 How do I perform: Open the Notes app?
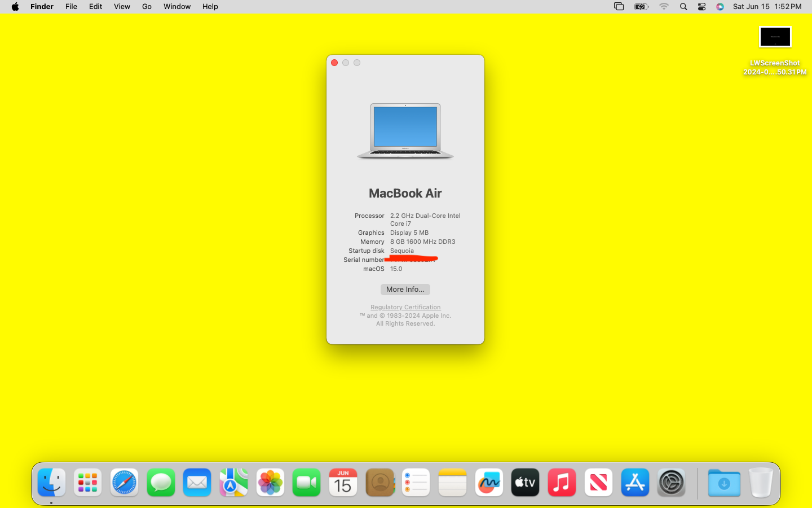pyautogui.click(x=452, y=483)
